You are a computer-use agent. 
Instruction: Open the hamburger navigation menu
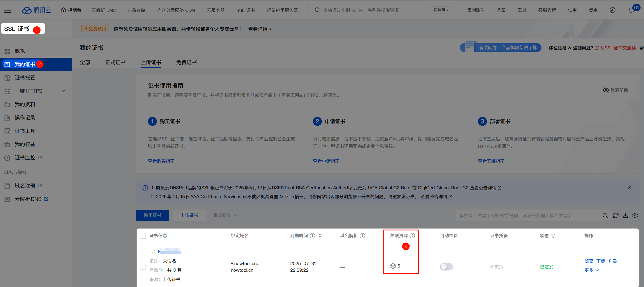(x=7, y=10)
